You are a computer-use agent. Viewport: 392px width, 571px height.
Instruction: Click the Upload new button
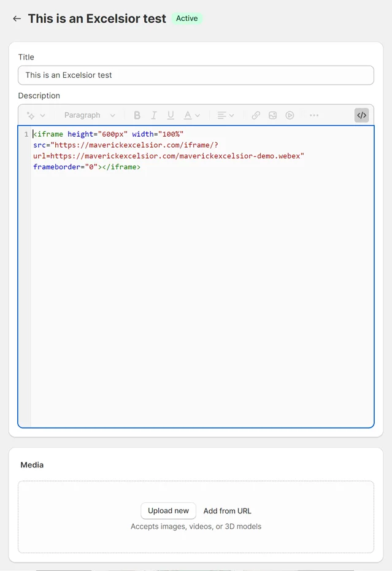pos(168,511)
